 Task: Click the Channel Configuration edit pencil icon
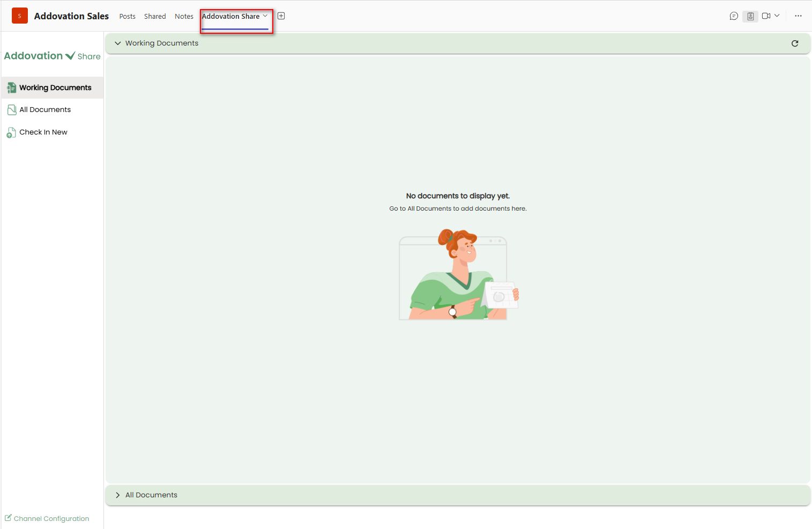point(8,518)
